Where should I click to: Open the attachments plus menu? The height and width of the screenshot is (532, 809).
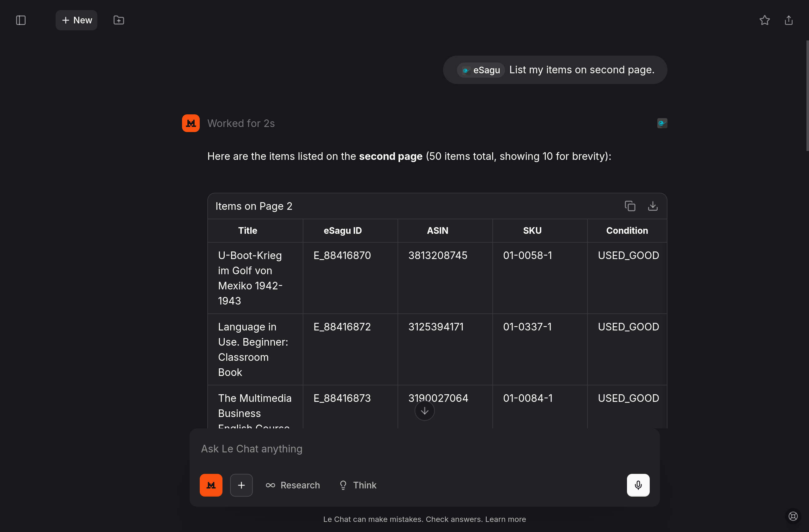pyautogui.click(x=241, y=485)
